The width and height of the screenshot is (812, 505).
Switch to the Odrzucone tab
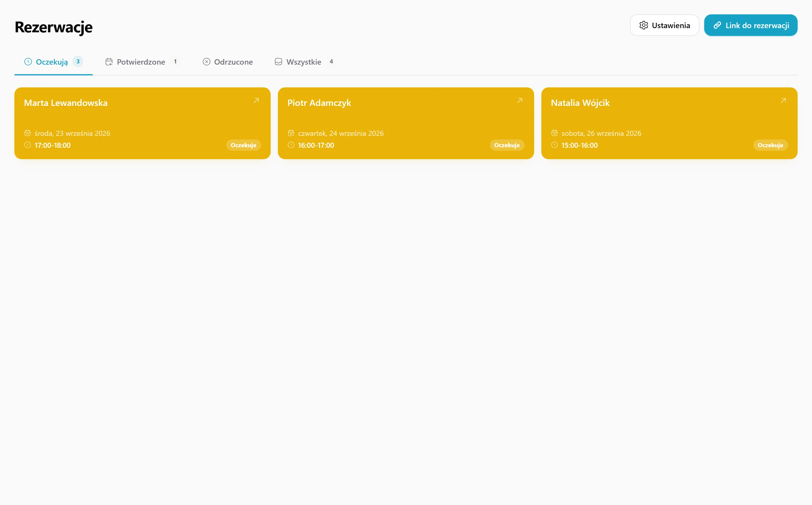228,62
